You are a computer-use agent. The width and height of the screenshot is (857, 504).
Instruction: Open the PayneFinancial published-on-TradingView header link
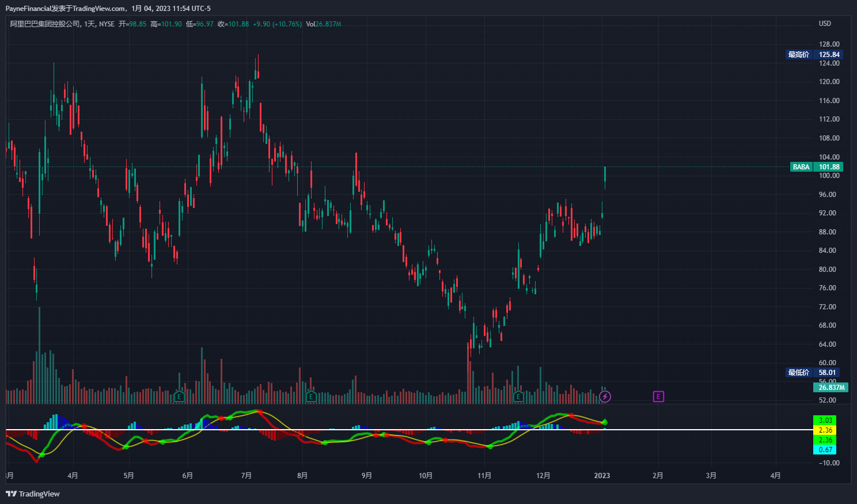click(108, 9)
